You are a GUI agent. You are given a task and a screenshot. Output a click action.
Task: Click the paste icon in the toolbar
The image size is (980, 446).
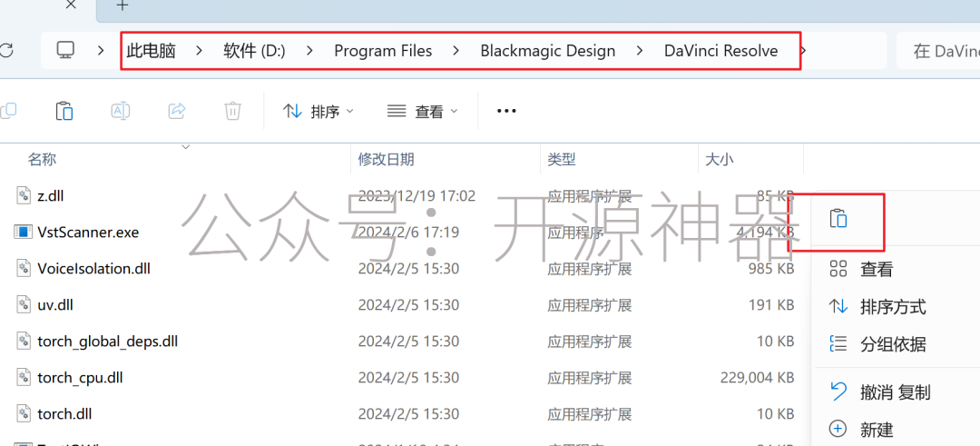[x=64, y=111]
